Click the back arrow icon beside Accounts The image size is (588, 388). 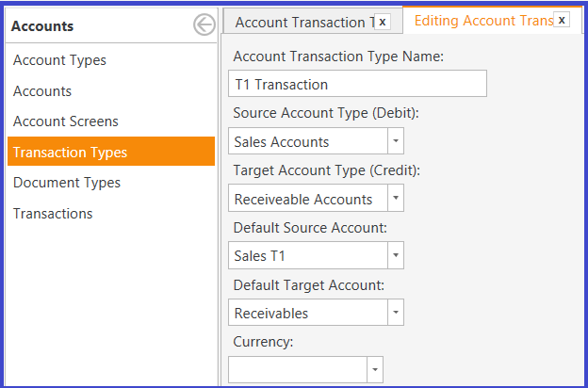(204, 25)
